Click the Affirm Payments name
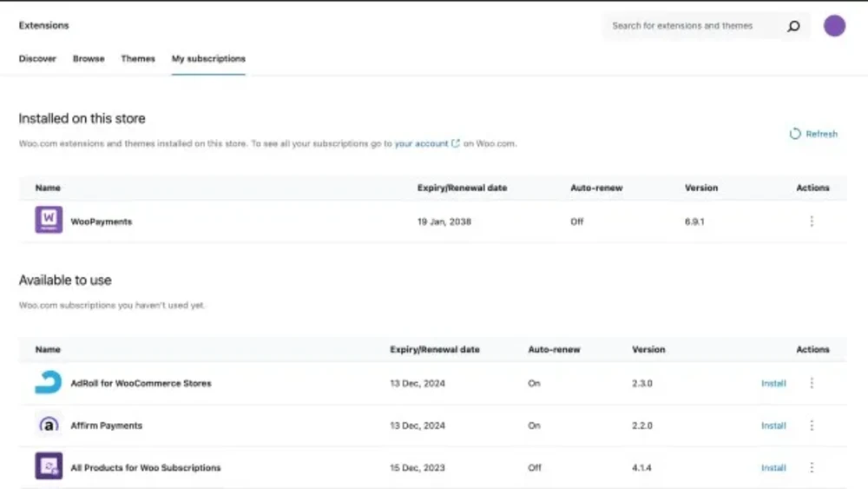The image size is (868, 489). (106, 426)
